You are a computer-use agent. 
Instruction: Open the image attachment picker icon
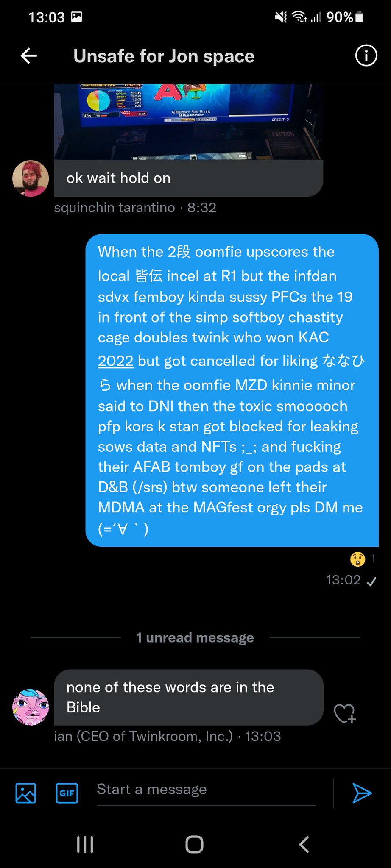[x=26, y=793]
